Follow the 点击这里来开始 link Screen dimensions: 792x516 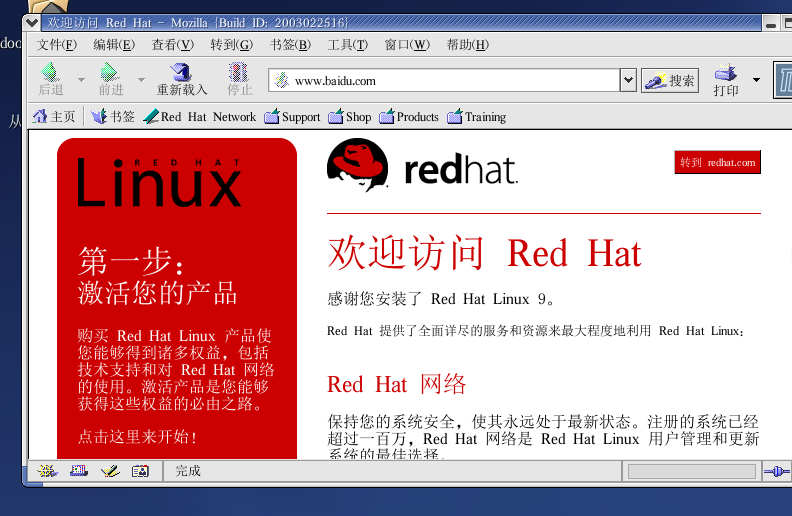click(137, 437)
